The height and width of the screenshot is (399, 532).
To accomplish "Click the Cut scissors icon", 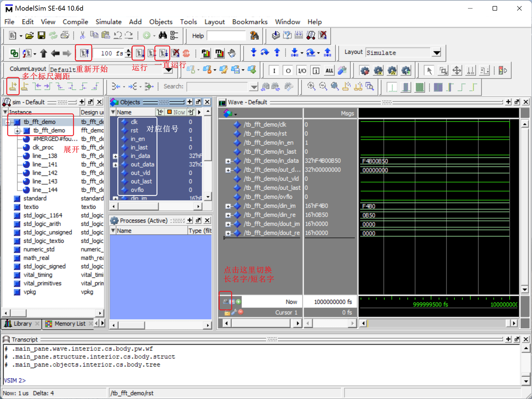I will pos(82,36).
